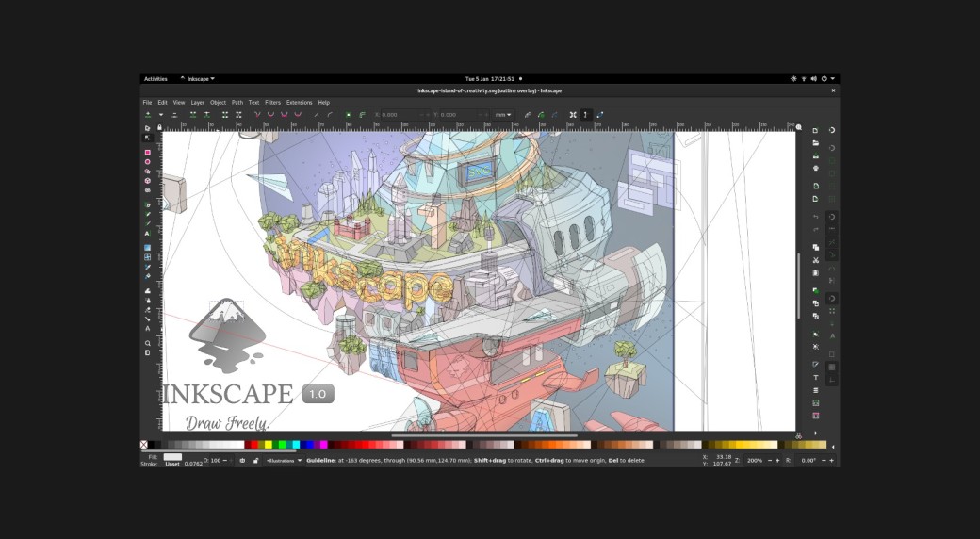980x539 pixels.
Task: Select the Spiral tool
Action: point(148,190)
